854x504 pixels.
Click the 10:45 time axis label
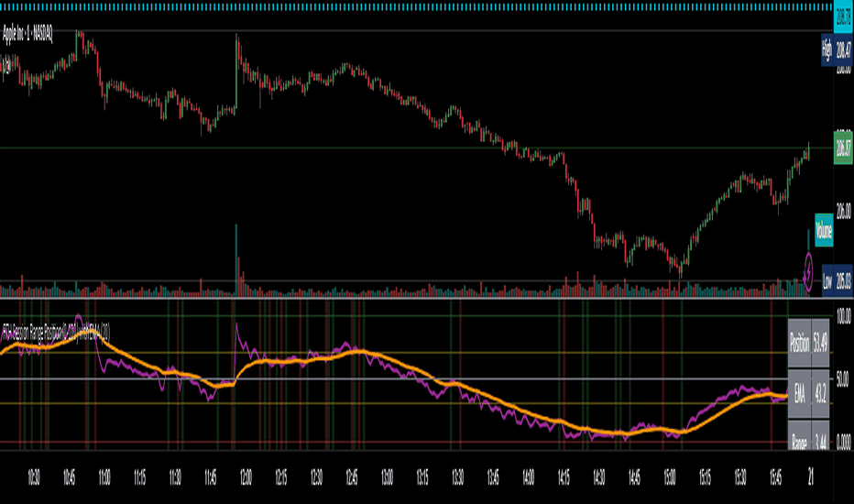tap(69, 477)
